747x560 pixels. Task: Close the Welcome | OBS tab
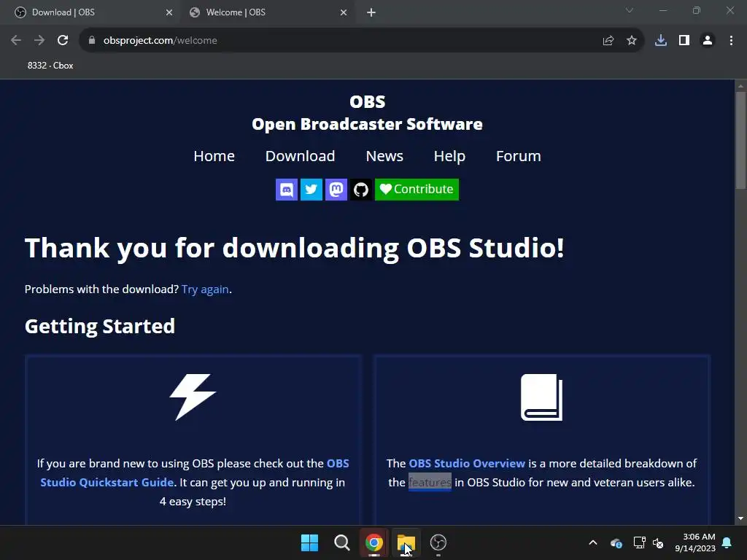[x=344, y=12]
